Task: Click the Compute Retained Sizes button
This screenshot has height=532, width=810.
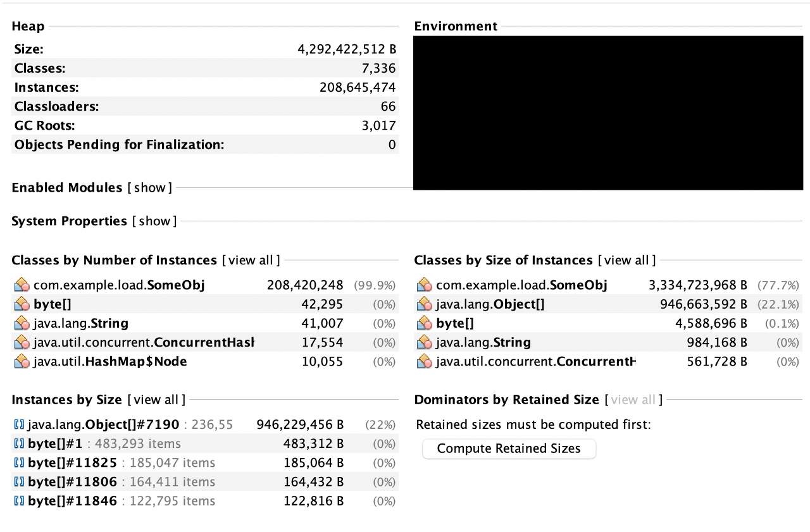Action: (509, 448)
